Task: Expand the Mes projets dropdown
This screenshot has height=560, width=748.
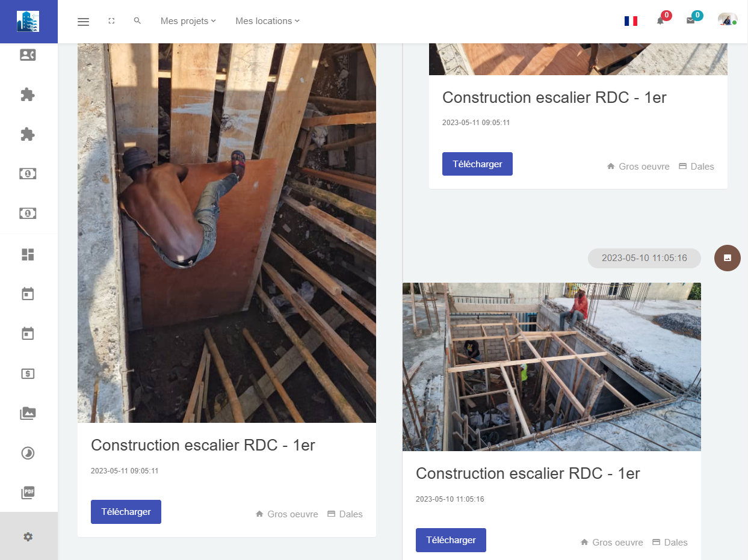Action: pos(188,21)
